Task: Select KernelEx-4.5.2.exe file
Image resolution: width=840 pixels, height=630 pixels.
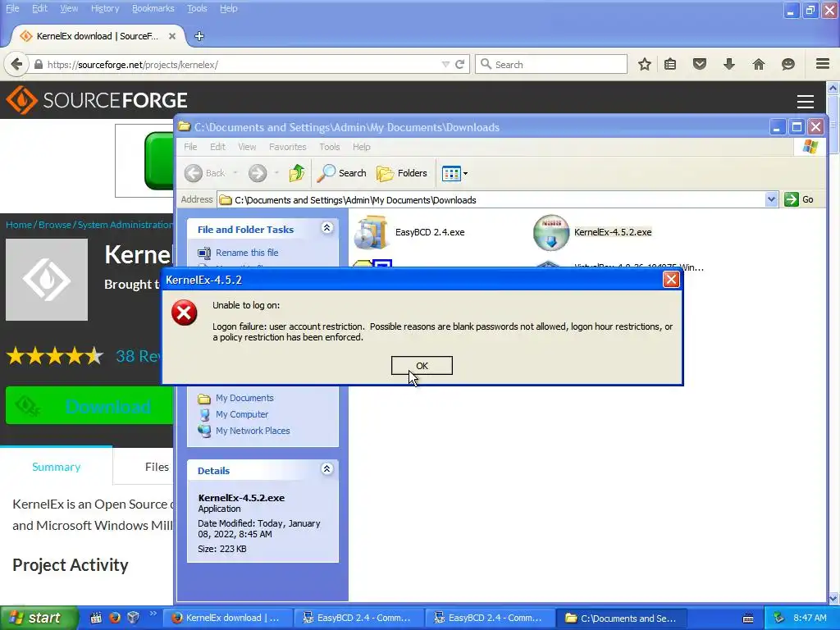Action: click(x=592, y=232)
